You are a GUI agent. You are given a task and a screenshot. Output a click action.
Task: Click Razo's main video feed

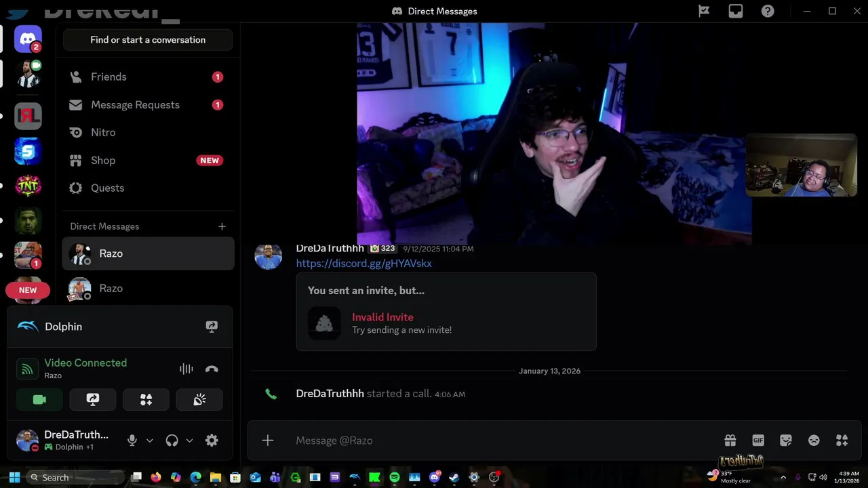[554, 134]
